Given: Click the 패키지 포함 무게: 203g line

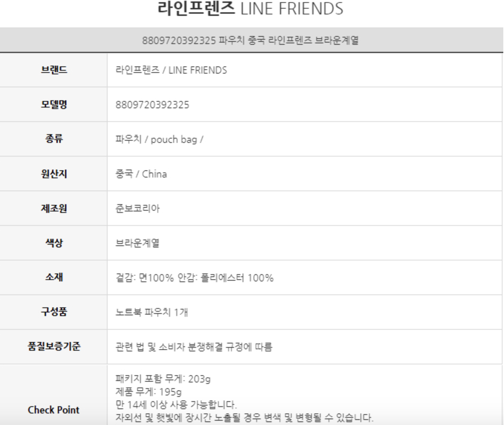Looking at the screenshot, I should click(163, 379).
